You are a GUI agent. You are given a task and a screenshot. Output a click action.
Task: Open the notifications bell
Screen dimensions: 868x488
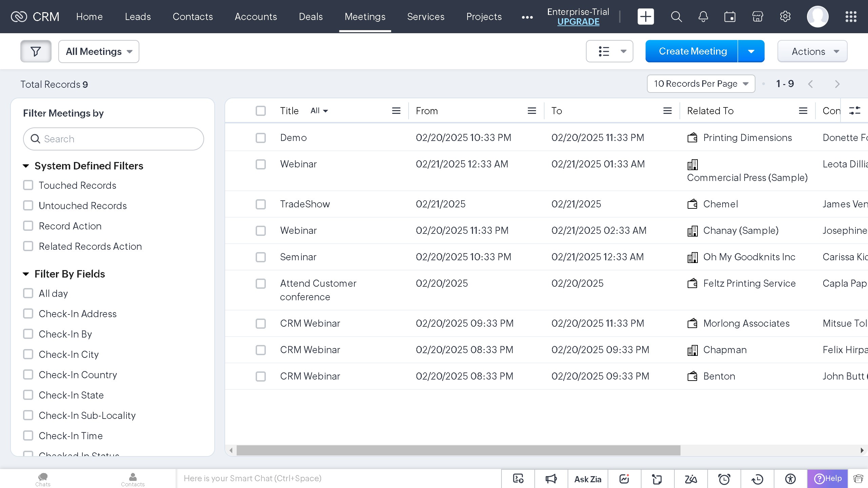pos(703,17)
